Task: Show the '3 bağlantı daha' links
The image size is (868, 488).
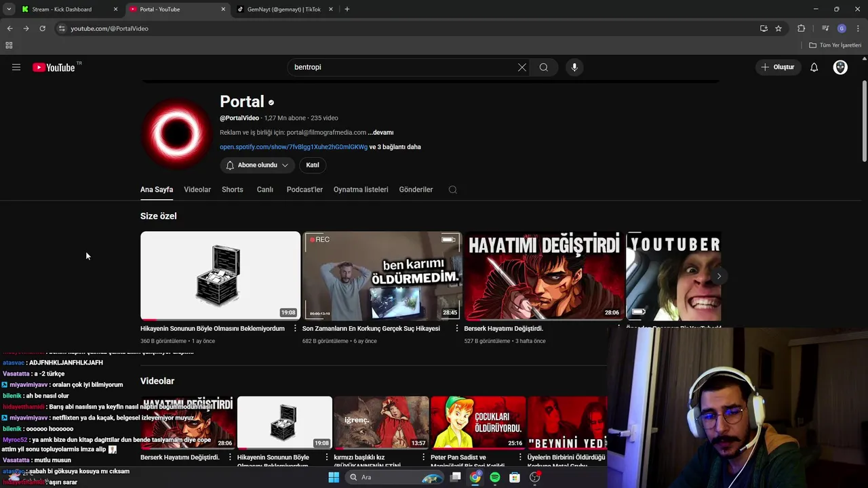Action: pos(395,147)
